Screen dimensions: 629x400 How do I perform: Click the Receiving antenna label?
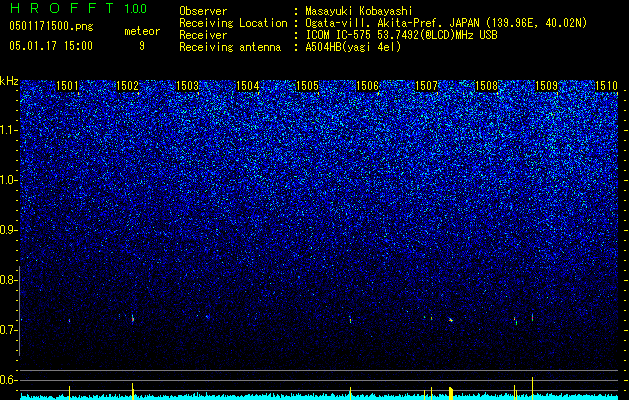pyautogui.click(x=230, y=47)
